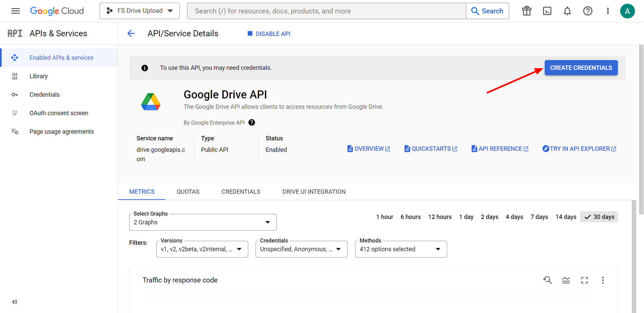This screenshot has width=644, height=313.
Task: Reset zoom on Traffic chart
Action: [x=547, y=280]
